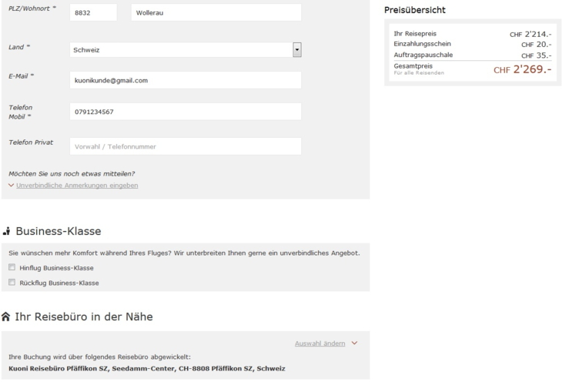
Task: Click the Einzahlungsschein fee row
Action: coord(471,44)
